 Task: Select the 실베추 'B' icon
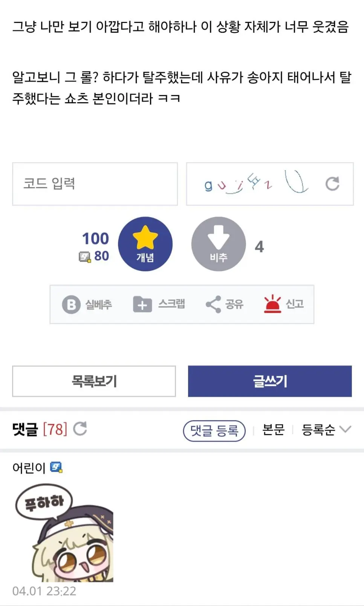[72, 305]
